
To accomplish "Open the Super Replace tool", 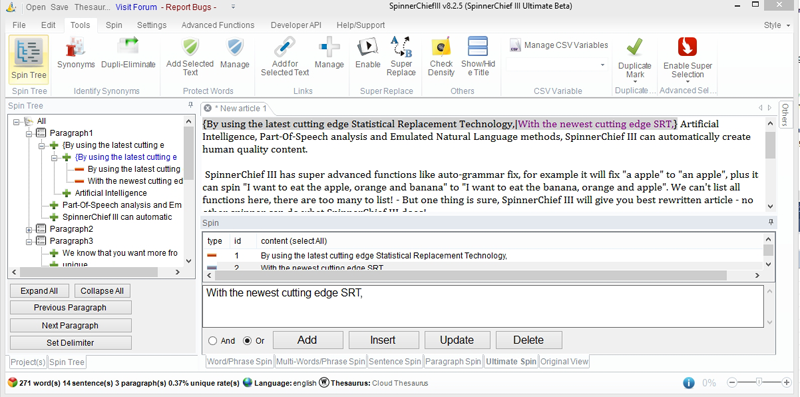I will pyautogui.click(x=401, y=57).
